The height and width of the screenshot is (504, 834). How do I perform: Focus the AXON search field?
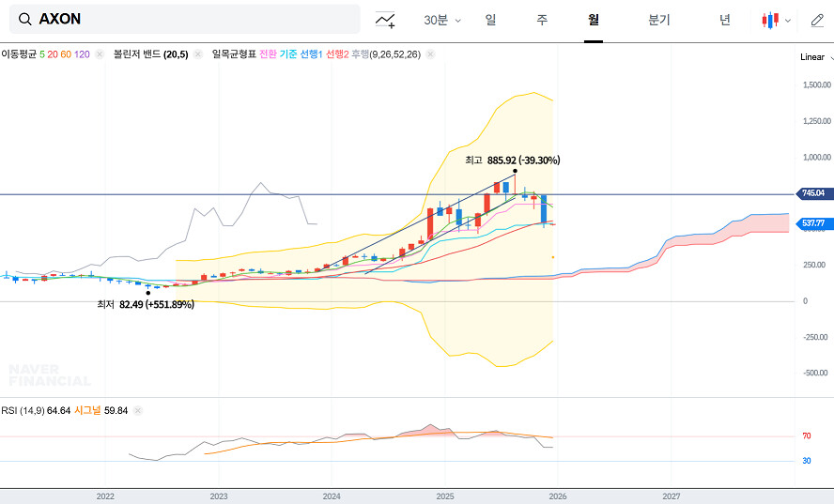185,19
